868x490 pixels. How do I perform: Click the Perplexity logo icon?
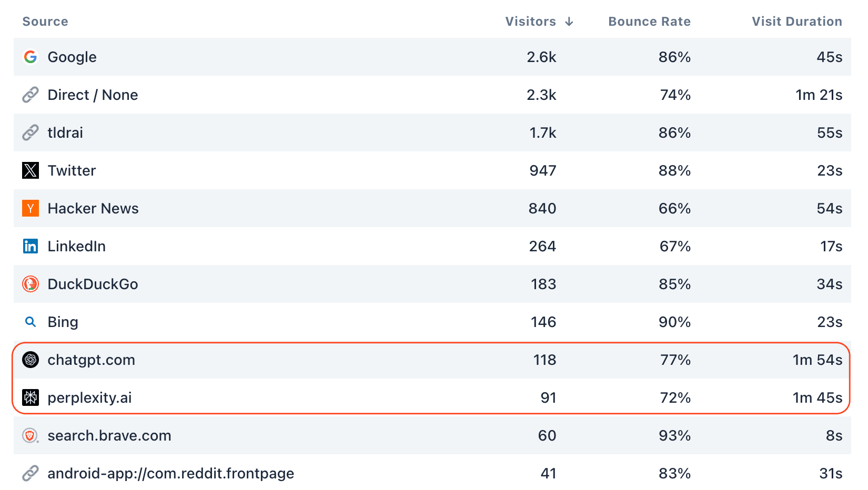point(31,397)
